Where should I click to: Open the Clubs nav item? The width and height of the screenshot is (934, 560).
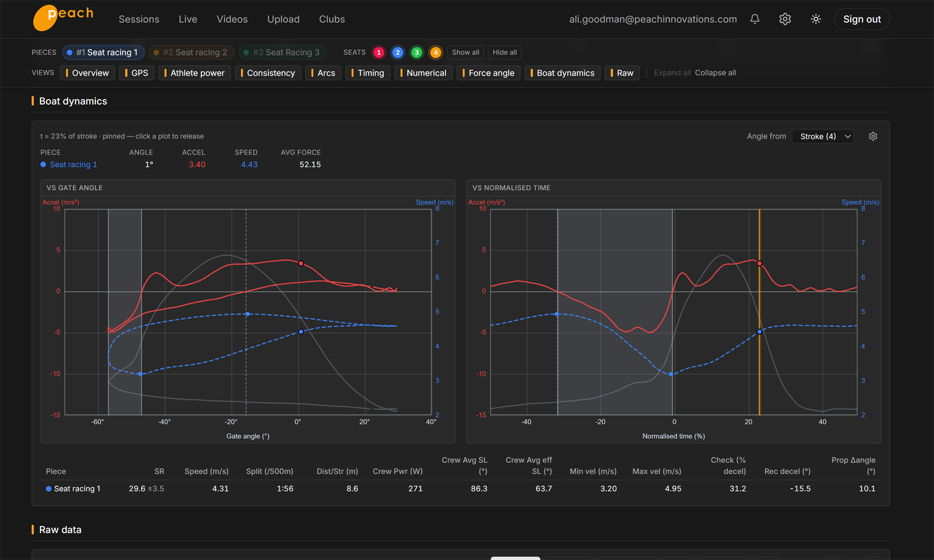tap(332, 19)
